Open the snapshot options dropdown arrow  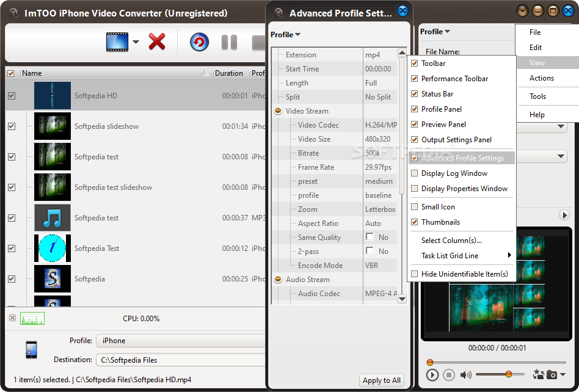[x=563, y=375]
